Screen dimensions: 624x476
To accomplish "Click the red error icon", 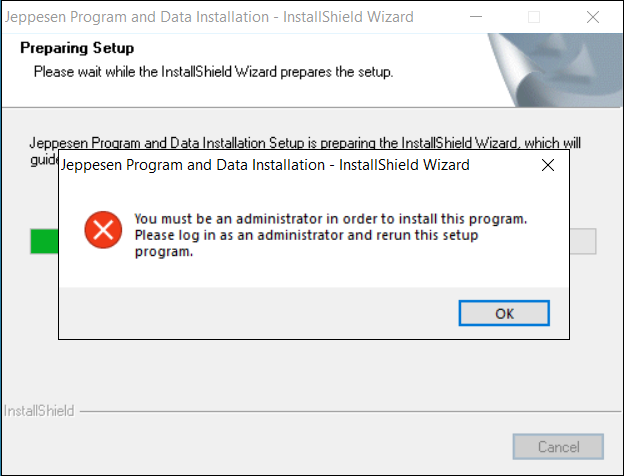I will [103, 230].
